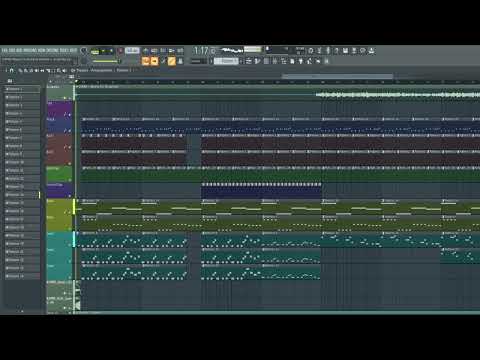
Task: Mute the bright purple track
Action: pyautogui.click(x=70, y=115)
